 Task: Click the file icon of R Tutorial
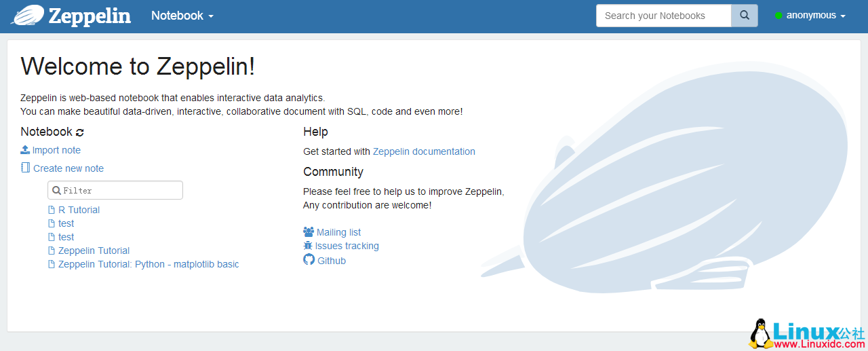pos(52,210)
